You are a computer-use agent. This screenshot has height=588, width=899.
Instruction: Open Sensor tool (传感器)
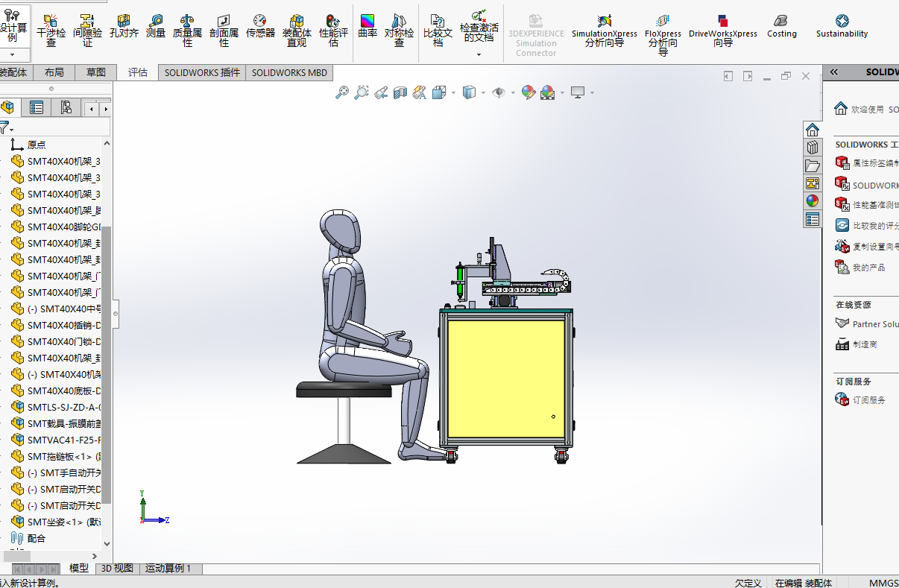pos(260,26)
